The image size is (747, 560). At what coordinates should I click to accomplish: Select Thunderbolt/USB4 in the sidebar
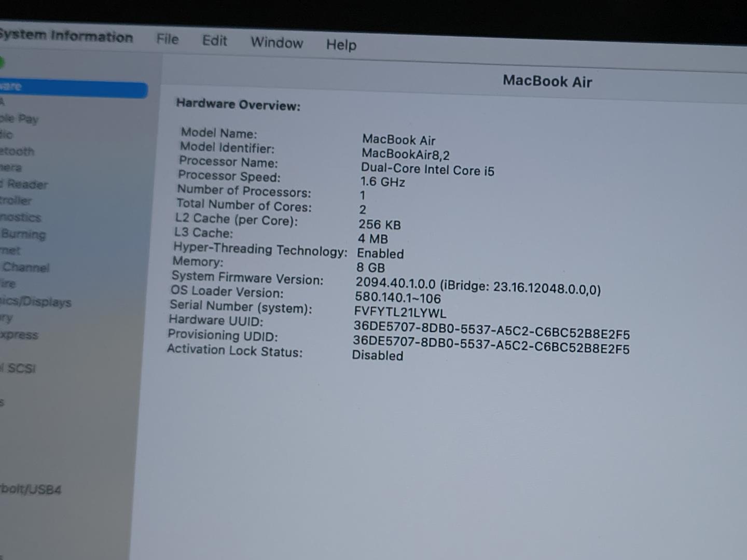tap(31, 489)
